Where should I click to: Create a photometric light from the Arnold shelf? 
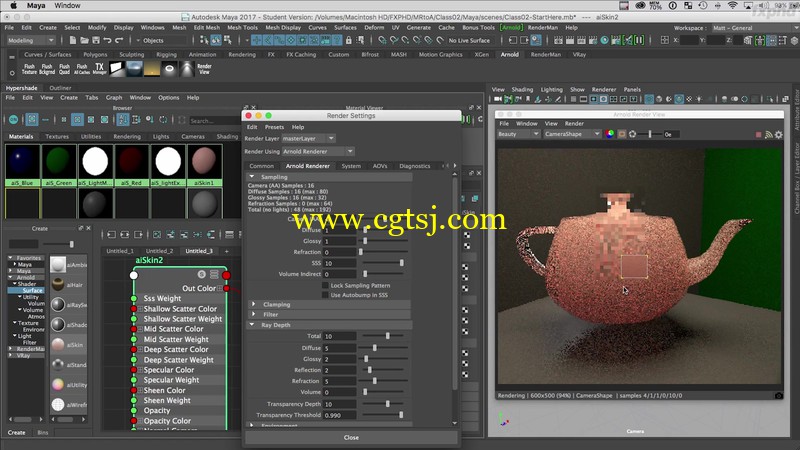[187, 69]
